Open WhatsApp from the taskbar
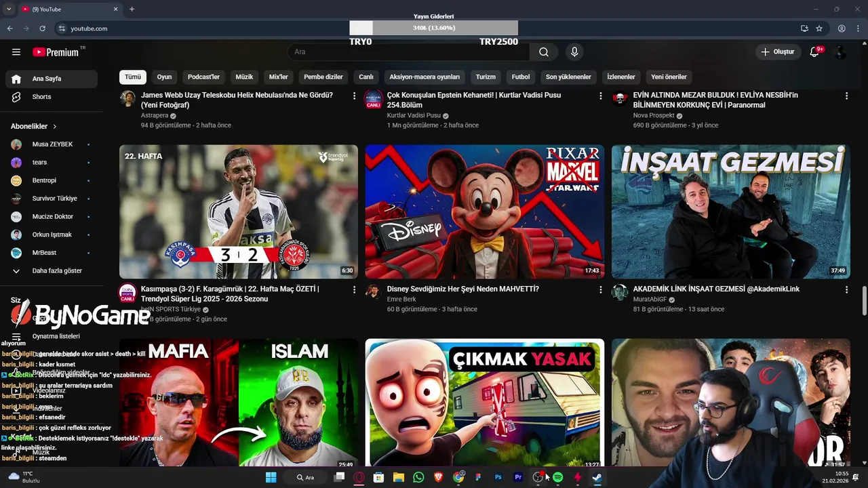This screenshot has height=488, width=868. 418,477
